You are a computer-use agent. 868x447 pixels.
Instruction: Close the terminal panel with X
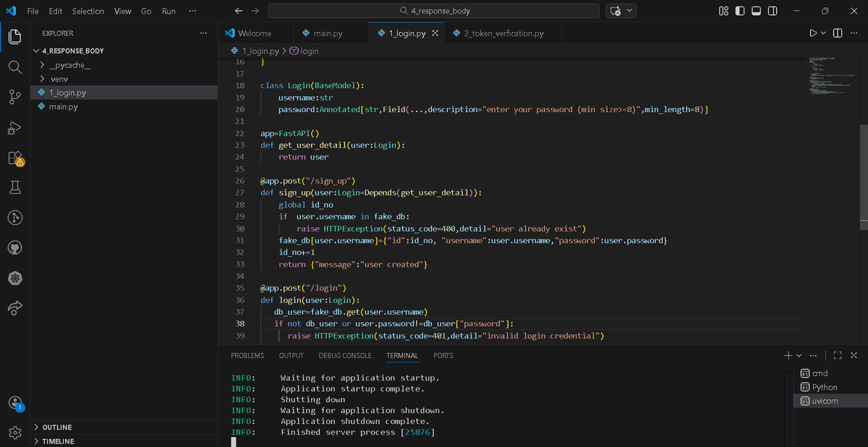[854, 355]
